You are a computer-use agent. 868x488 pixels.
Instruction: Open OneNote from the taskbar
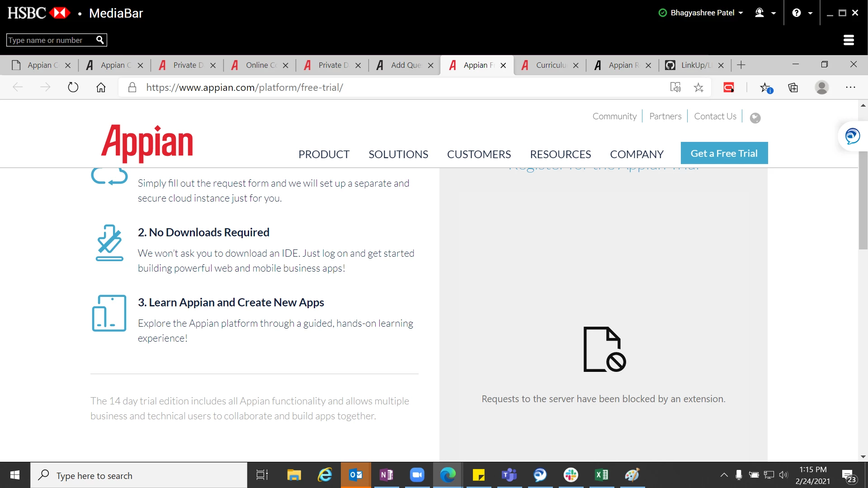click(x=387, y=475)
